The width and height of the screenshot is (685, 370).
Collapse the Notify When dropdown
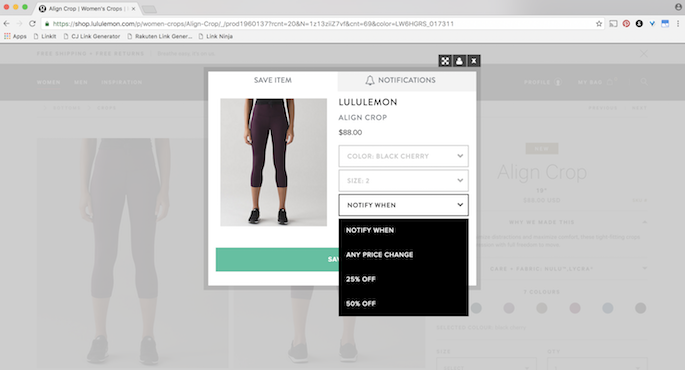coord(403,205)
